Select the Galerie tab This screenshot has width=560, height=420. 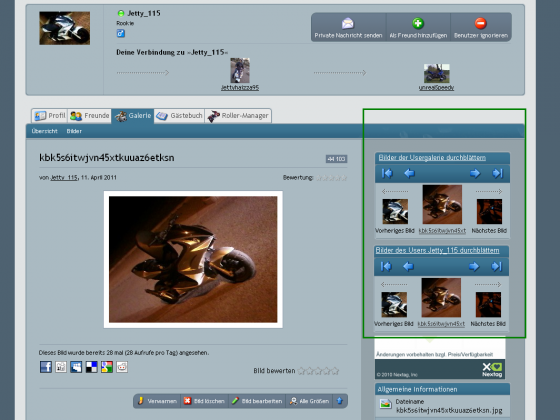coord(133,116)
